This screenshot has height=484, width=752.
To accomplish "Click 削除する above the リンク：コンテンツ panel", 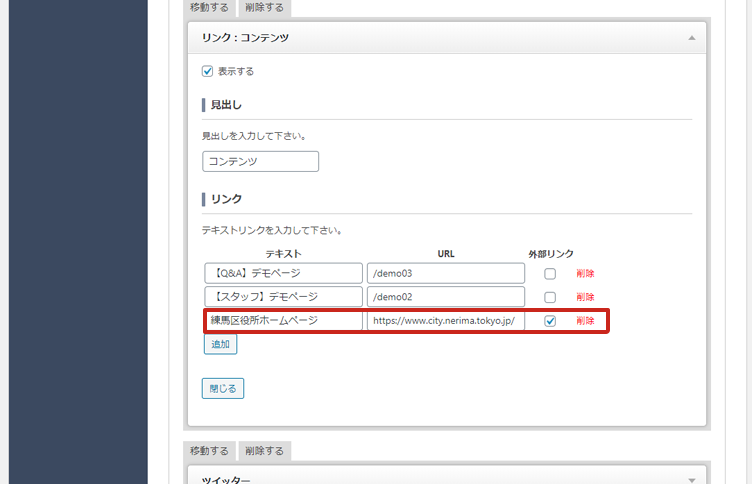I will tap(264, 8).
